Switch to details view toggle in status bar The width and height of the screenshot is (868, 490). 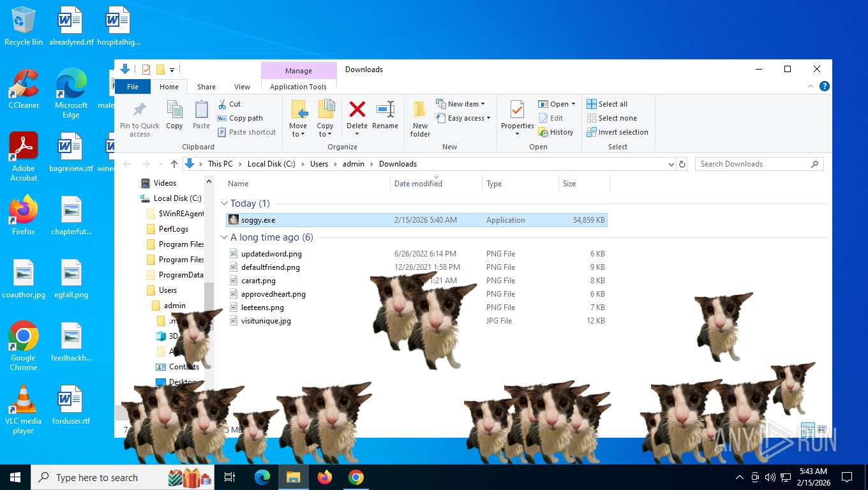click(809, 429)
